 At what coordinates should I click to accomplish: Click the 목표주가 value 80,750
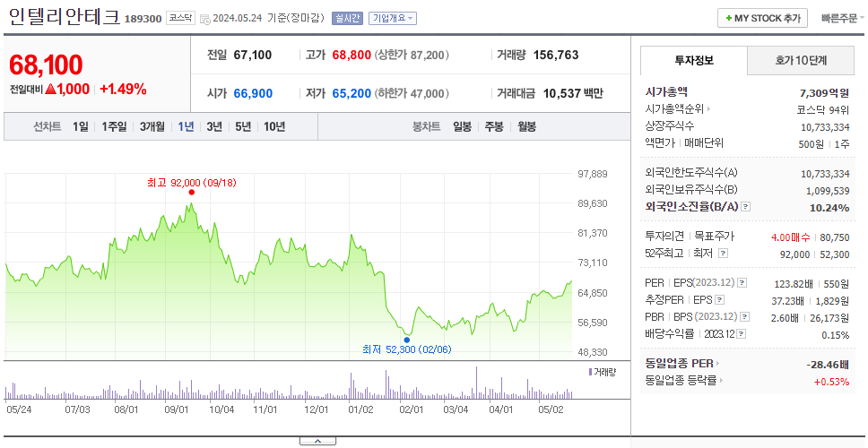[x=836, y=237]
